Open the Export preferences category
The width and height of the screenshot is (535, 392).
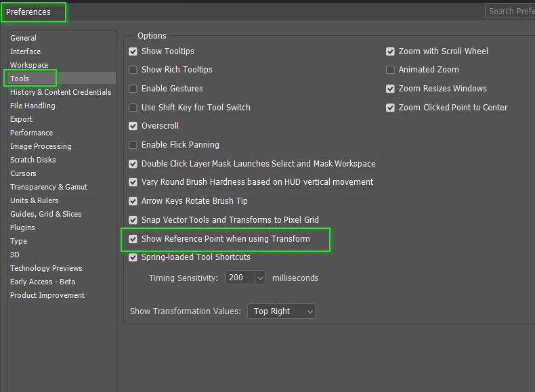[21, 119]
